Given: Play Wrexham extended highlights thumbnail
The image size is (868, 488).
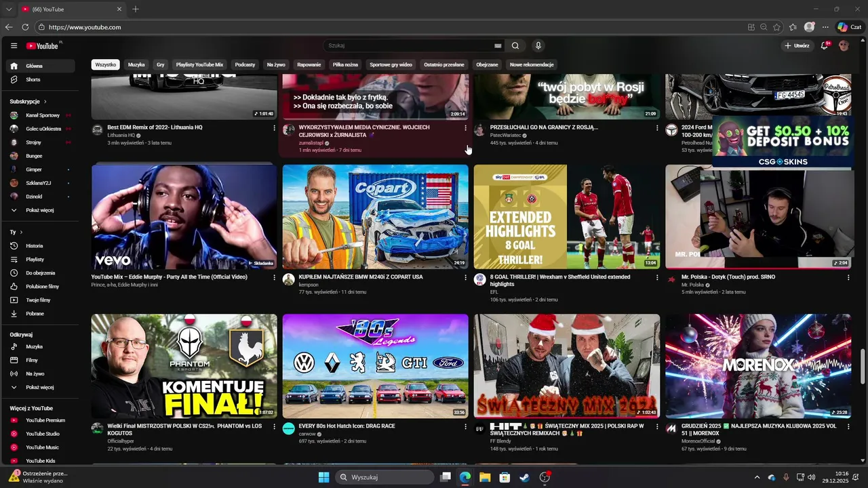Looking at the screenshot, I should tap(567, 217).
